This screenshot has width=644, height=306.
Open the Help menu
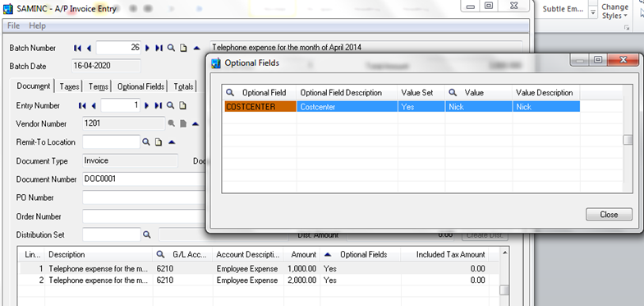(x=37, y=25)
